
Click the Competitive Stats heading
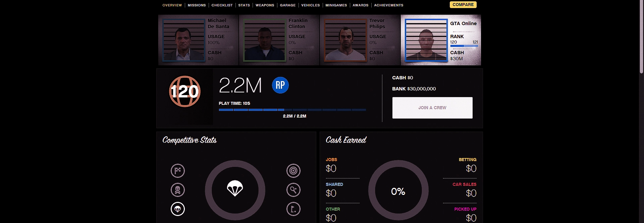point(190,140)
